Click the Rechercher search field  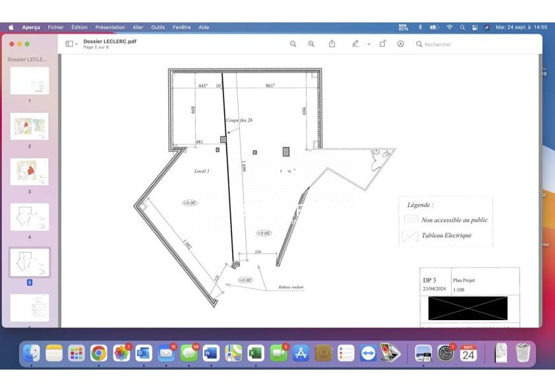[x=475, y=44]
